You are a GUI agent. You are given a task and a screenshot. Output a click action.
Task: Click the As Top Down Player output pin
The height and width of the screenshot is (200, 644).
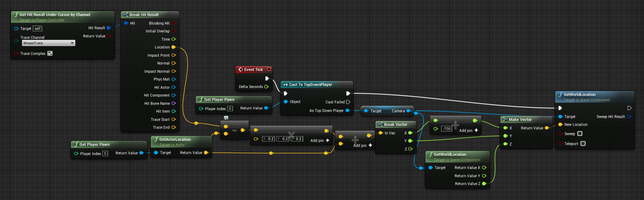[x=348, y=111]
